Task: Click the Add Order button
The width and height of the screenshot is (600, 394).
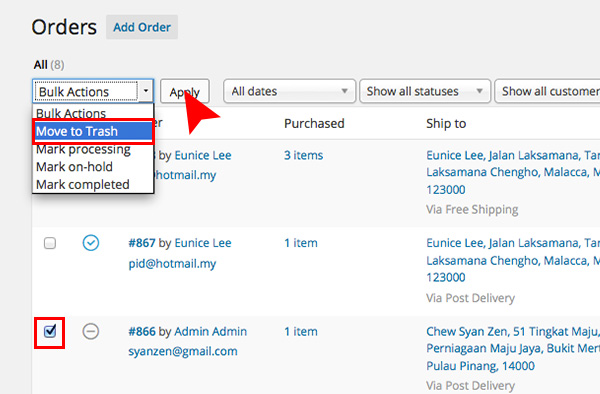Action: coord(142,27)
